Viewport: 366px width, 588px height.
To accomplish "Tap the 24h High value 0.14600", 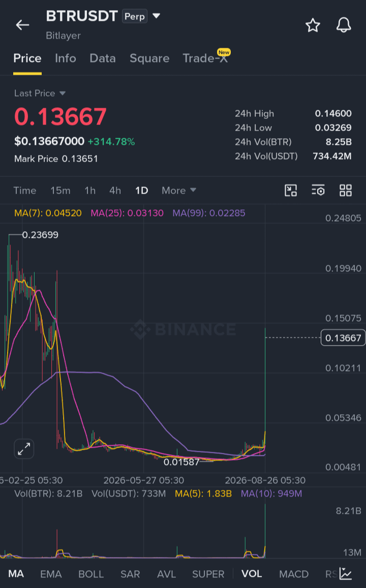I will tap(333, 113).
